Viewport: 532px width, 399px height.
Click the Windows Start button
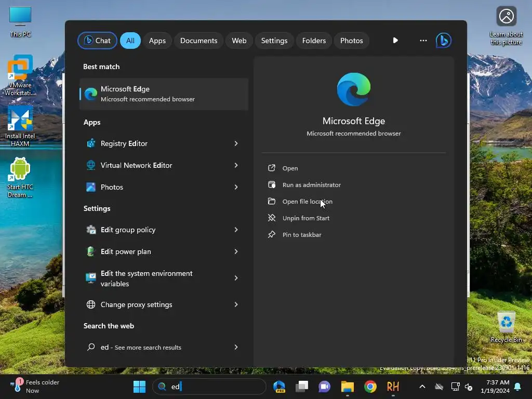coord(139,387)
